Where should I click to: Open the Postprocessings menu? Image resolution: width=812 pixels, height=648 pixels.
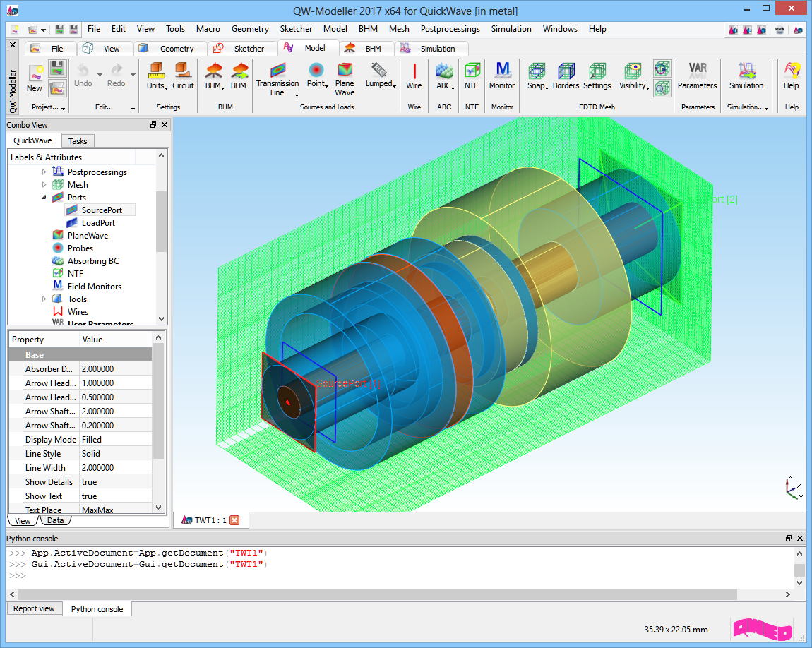pyautogui.click(x=450, y=29)
